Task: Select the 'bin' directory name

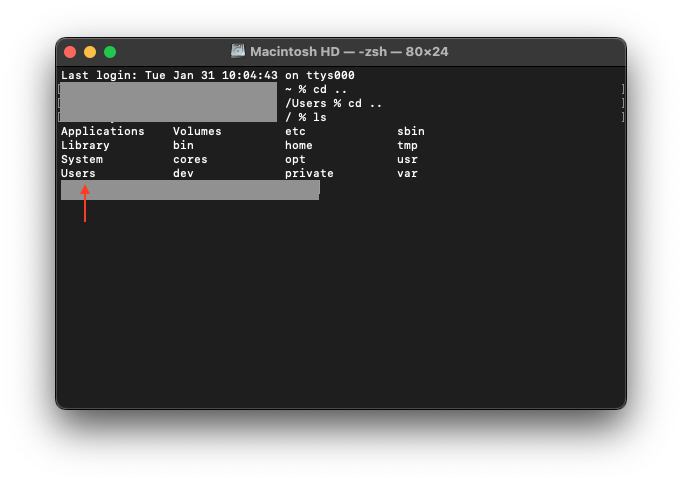Action: [183, 145]
